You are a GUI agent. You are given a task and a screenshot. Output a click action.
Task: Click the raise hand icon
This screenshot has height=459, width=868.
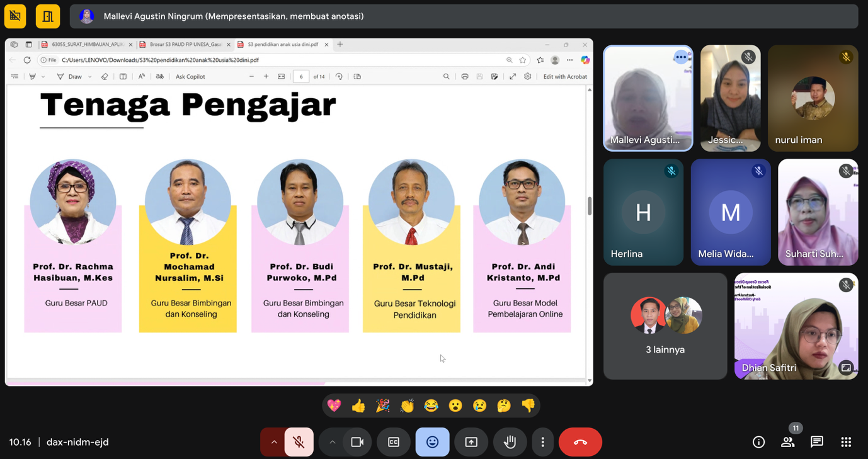click(x=510, y=442)
